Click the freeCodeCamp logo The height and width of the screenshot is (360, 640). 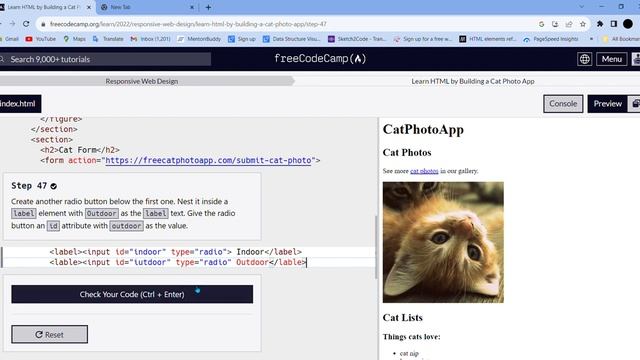point(320,59)
